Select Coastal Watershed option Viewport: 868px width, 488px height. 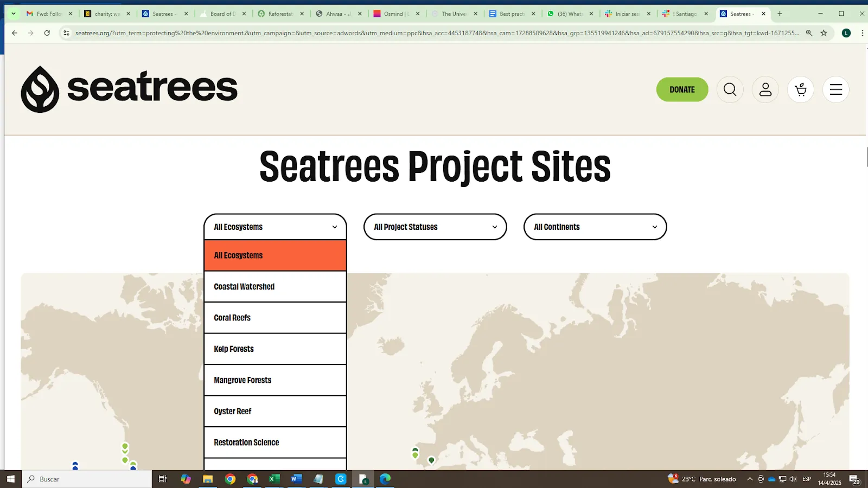275,286
